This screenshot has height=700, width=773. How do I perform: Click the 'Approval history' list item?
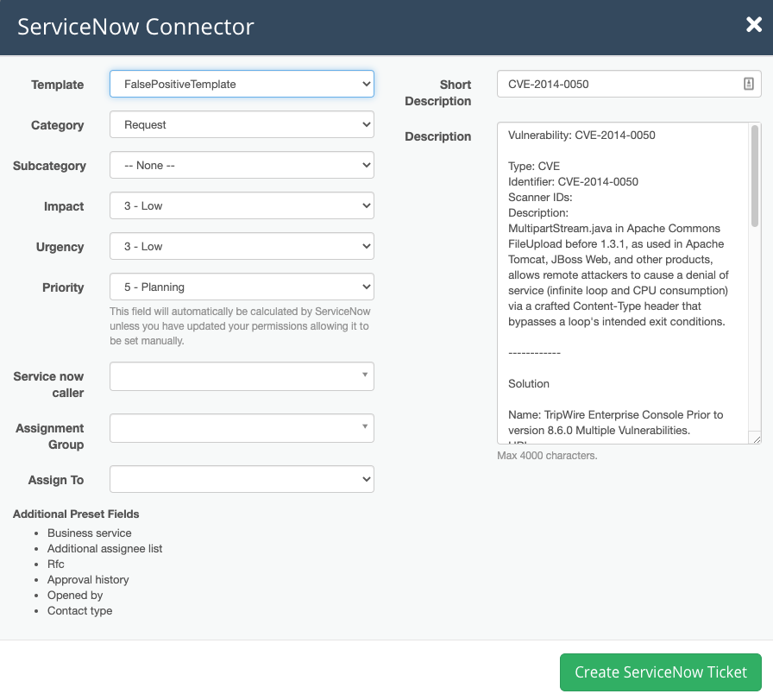(88, 580)
